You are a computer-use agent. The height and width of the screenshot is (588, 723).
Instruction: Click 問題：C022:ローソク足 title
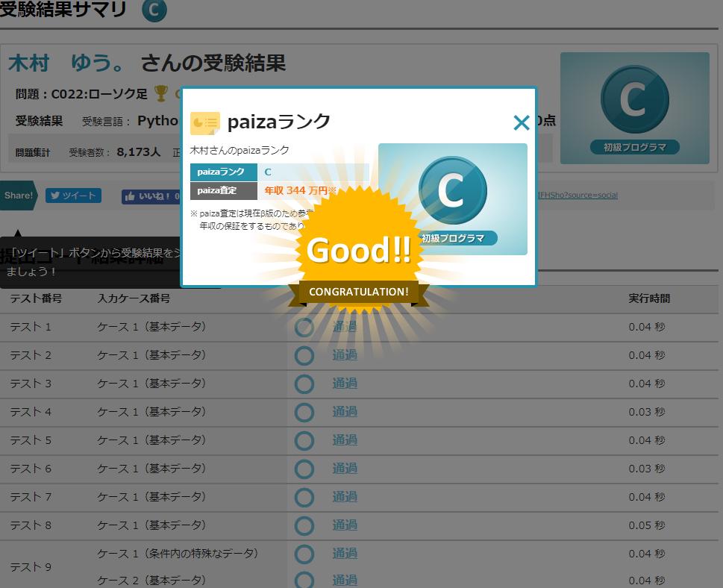point(81,94)
